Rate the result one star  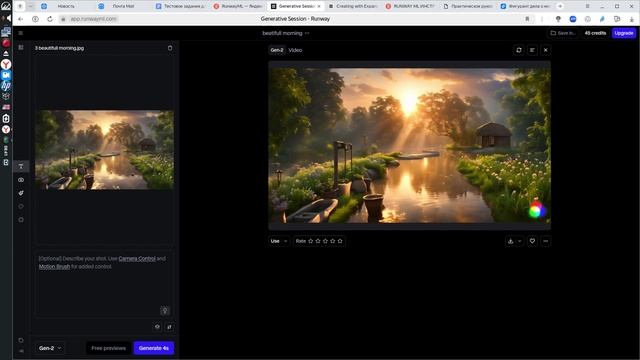(x=311, y=241)
